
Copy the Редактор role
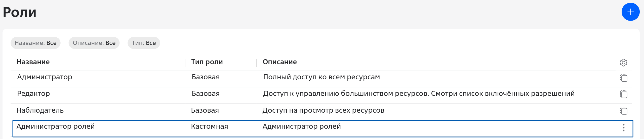pos(624,94)
